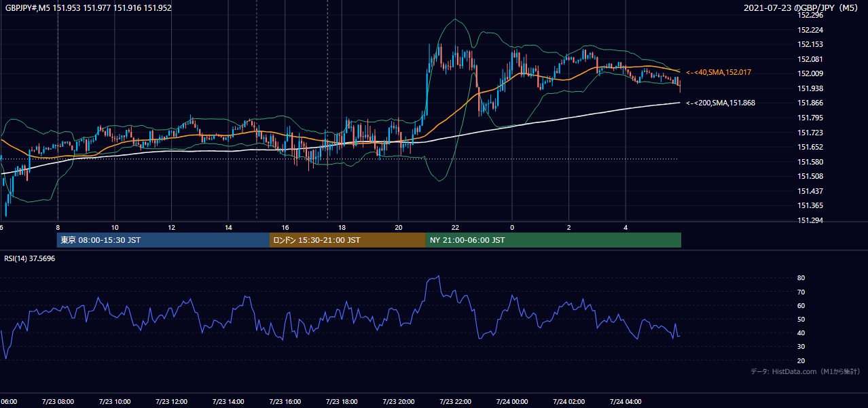Screen dimensions: 868x408
Task: Click price axis label 151.294
Action: click(810, 220)
